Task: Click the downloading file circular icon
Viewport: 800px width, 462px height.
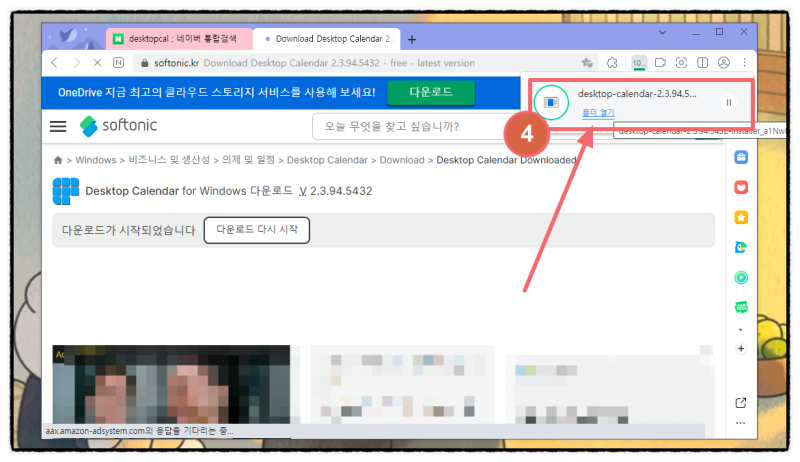Action: 551,102
